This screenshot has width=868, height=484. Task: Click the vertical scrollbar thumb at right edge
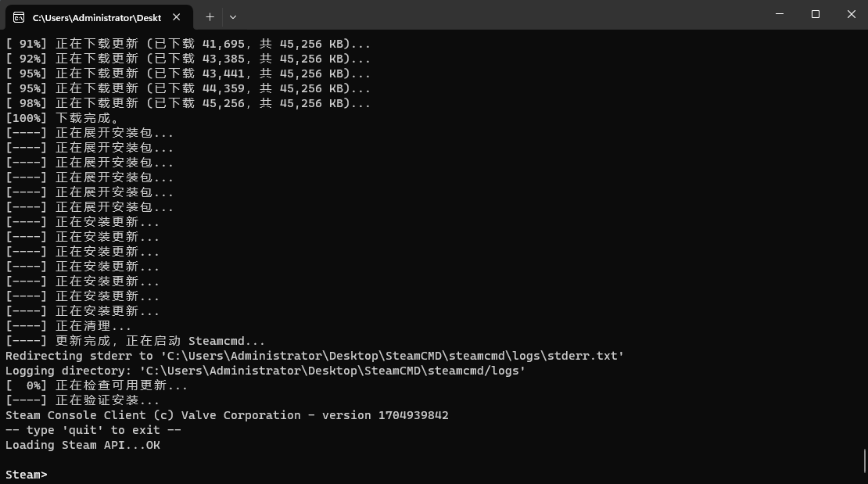pos(865,461)
